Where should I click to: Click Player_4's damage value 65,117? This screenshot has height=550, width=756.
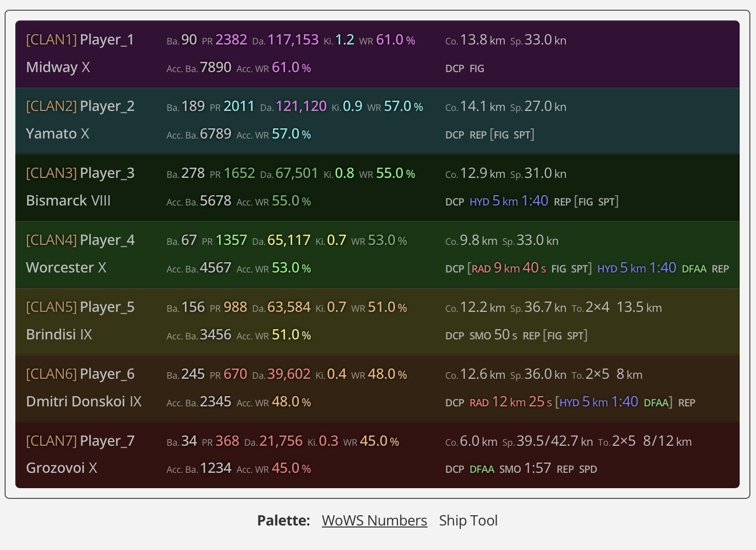coord(289,240)
